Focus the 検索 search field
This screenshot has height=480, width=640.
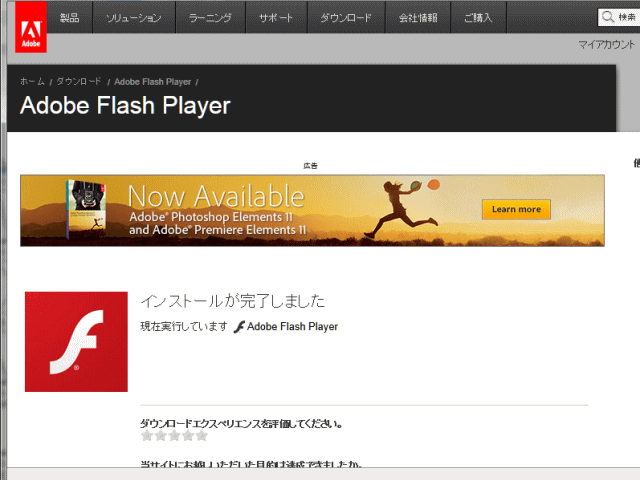click(619, 17)
